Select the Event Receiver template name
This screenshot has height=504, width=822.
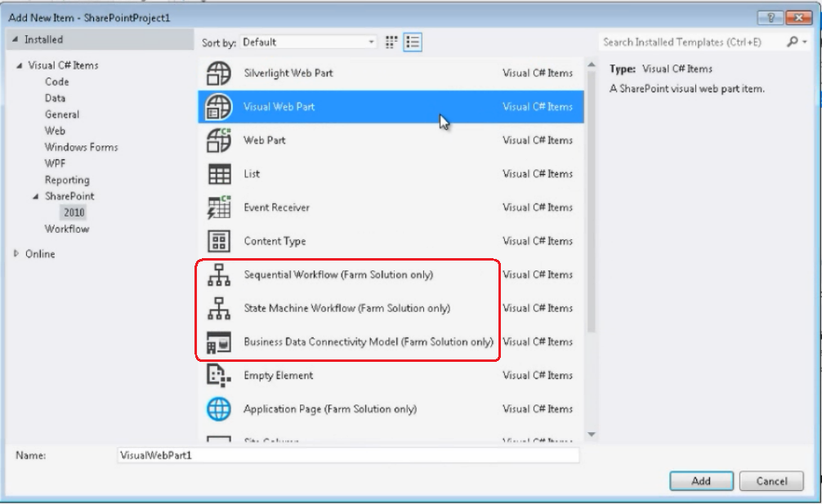pyautogui.click(x=276, y=207)
